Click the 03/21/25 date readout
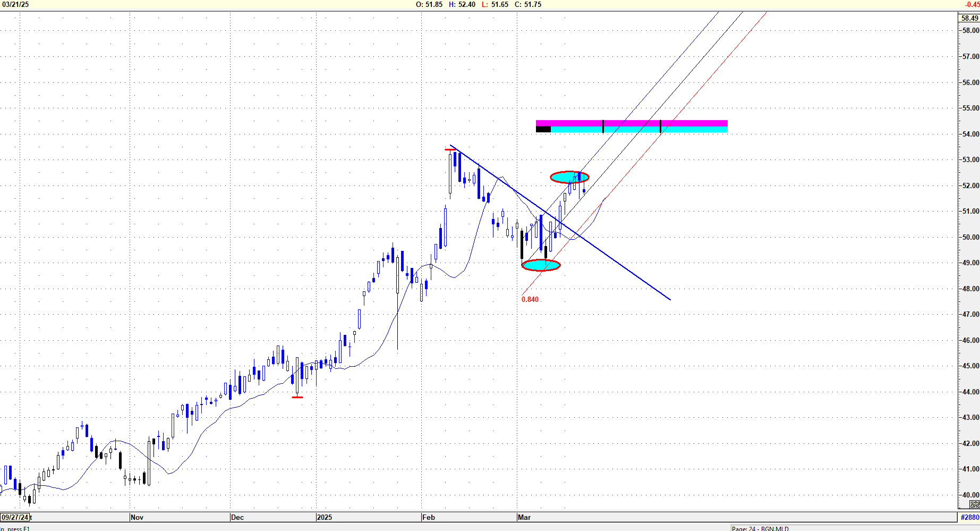 click(x=15, y=4)
